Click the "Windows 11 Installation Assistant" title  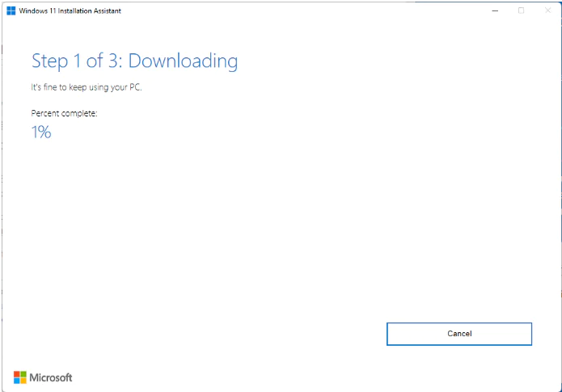70,11
